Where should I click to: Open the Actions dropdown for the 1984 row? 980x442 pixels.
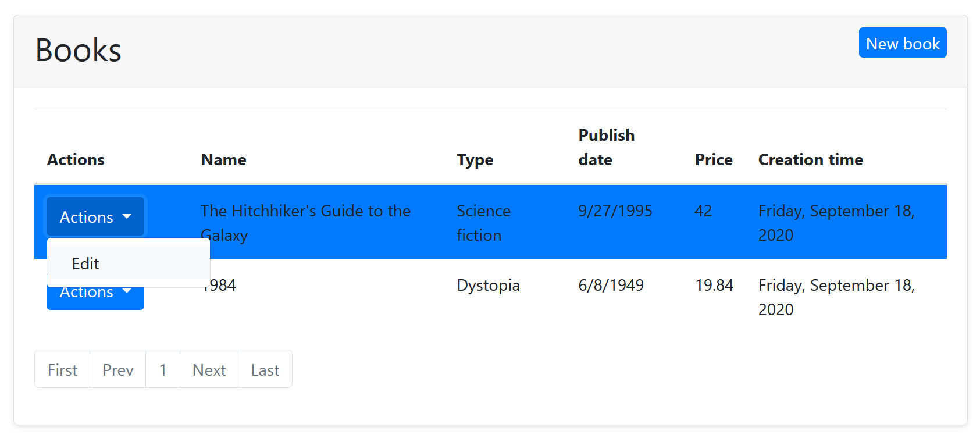click(95, 298)
